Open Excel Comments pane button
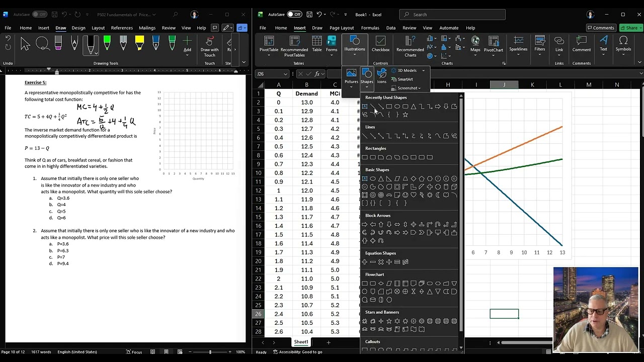 click(601, 28)
